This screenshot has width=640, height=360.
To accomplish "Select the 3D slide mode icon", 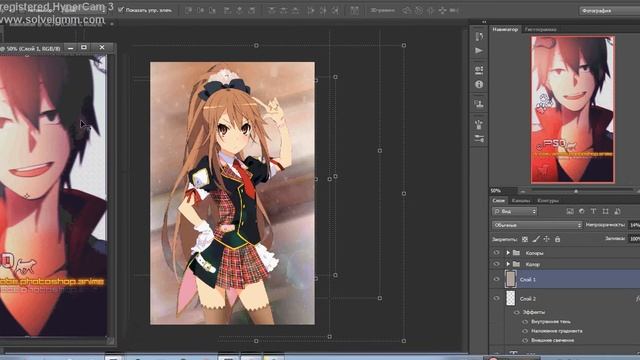I will 442,10.
